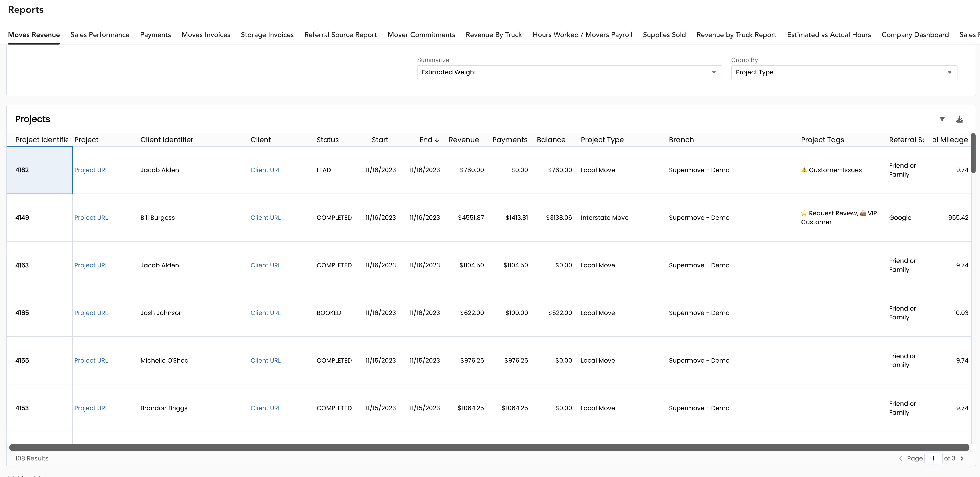This screenshot has width=980, height=477.
Task: Open the Summarize Estimated Weight dropdown
Action: pos(569,72)
